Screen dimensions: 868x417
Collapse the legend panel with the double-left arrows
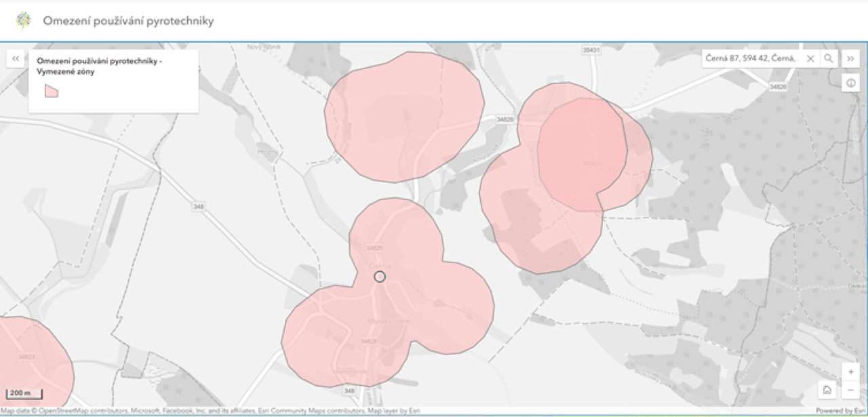(16, 59)
